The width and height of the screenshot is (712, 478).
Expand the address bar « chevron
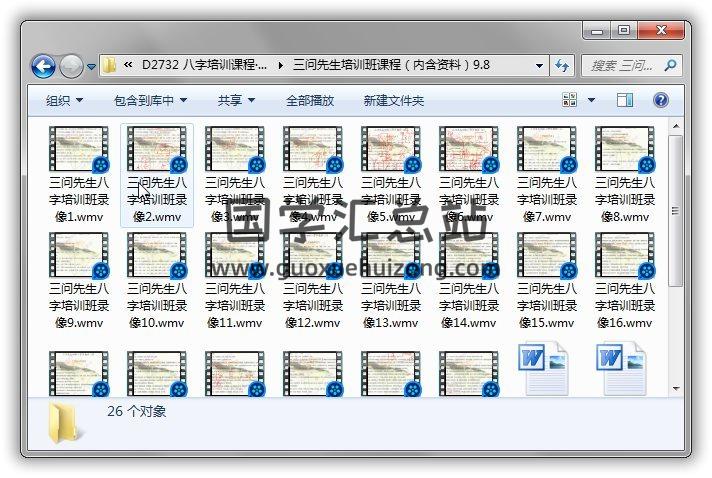pyautogui.click(x=128, y=65)
